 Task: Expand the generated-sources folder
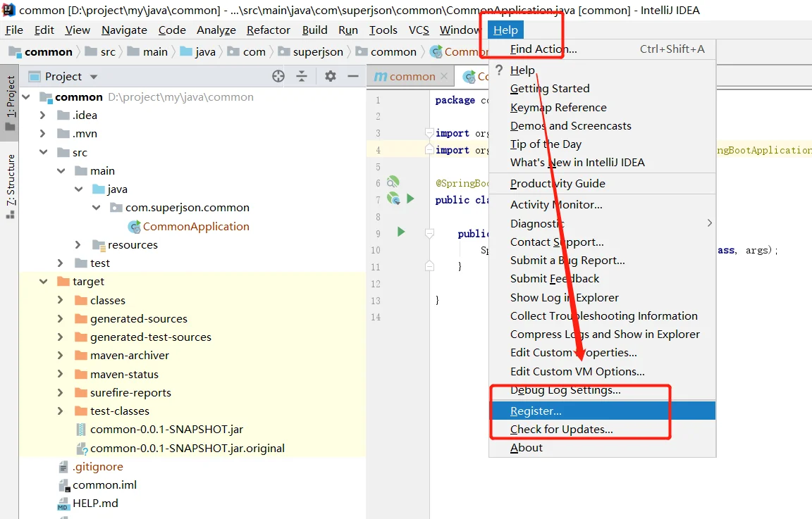pyautogui.click(x=60, y=318)
